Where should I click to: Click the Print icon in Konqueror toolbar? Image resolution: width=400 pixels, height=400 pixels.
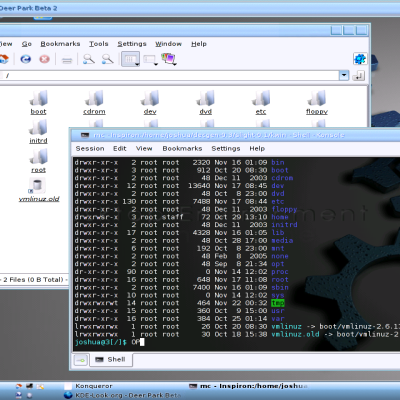[x=67, y=60]
